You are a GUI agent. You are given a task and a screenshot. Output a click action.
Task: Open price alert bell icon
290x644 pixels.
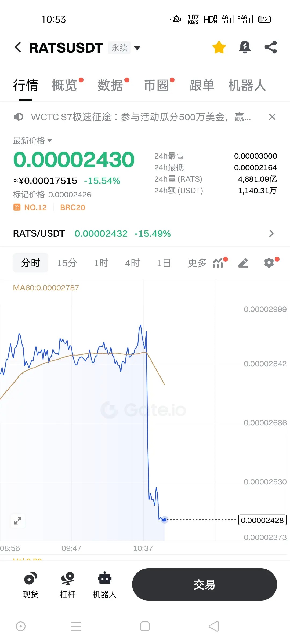click(245, 47)
